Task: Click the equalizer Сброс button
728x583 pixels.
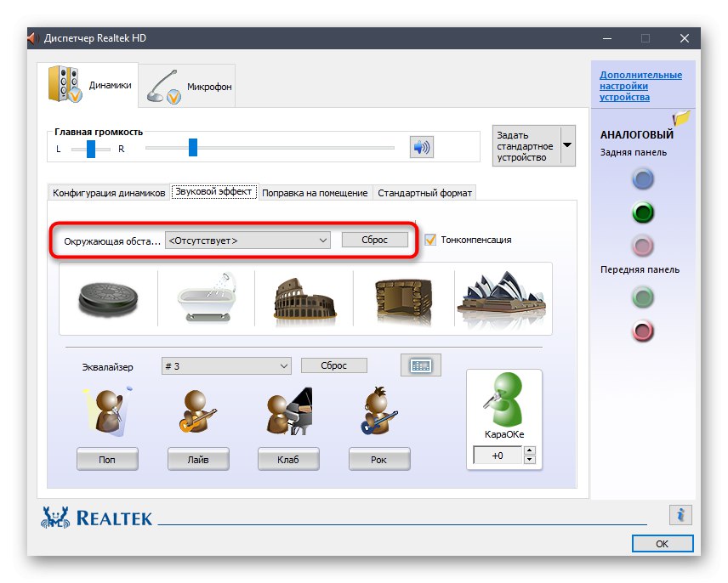Action: click(334, 365)
